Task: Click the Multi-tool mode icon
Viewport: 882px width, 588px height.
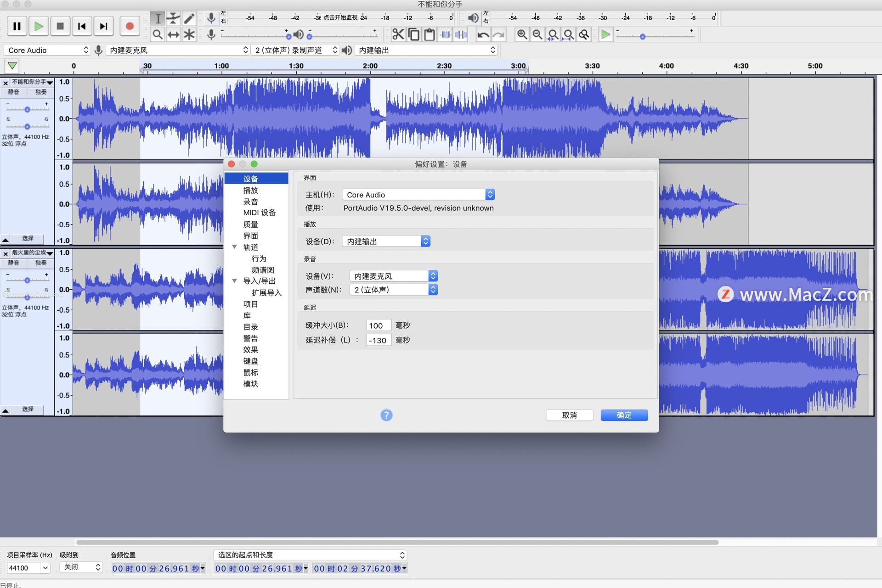Action: click(190, 34)
